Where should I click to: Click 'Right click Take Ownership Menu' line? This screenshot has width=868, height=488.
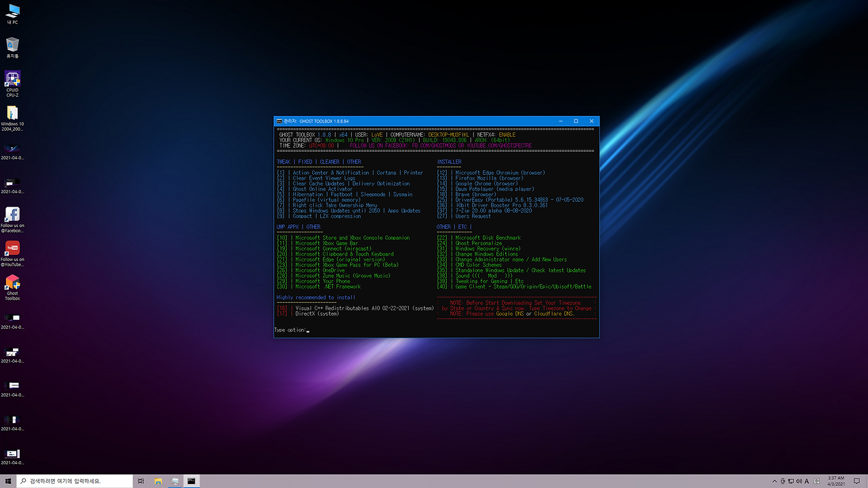[327, 205]
